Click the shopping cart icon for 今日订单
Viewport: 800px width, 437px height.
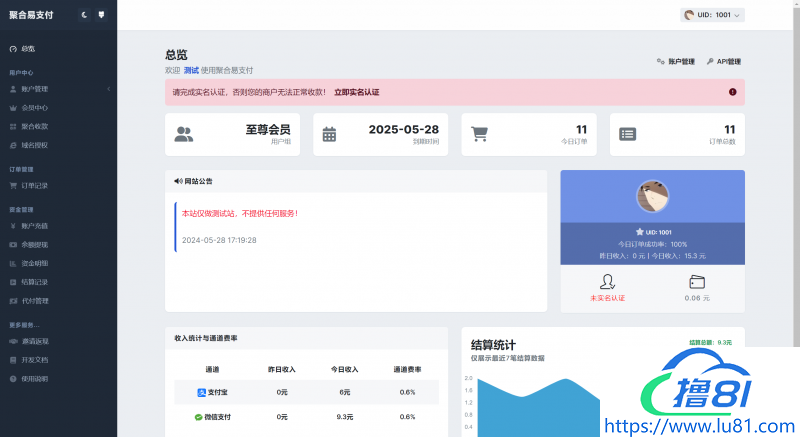479,134
